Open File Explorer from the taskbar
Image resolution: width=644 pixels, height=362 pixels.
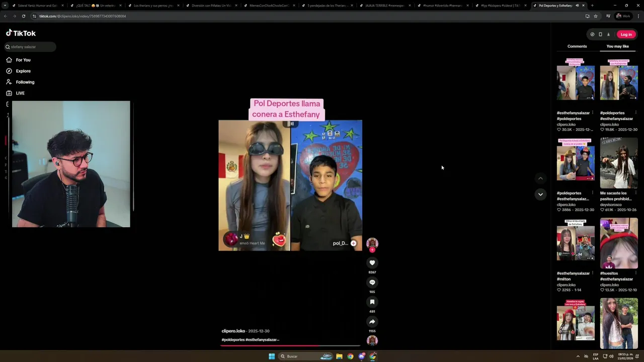pyautogui.click(x=339, y=356)
